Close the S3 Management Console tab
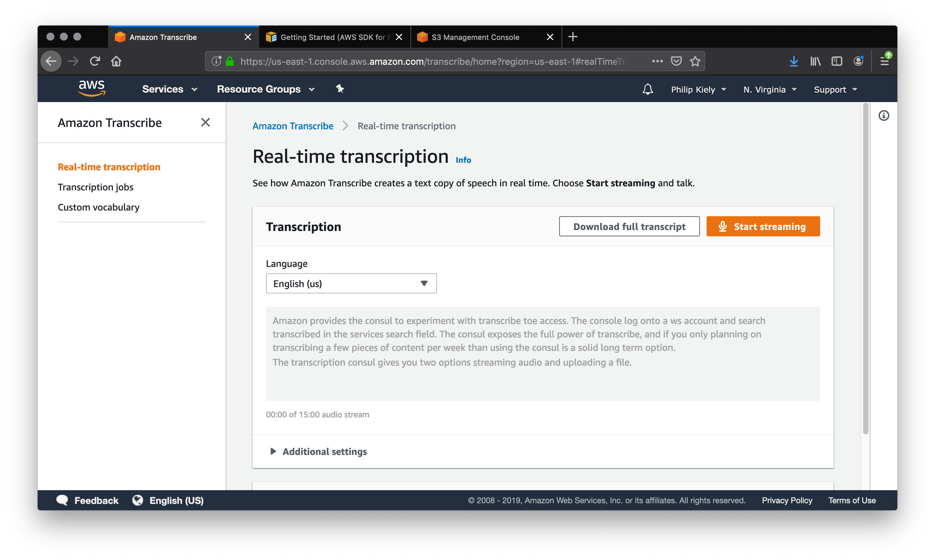 pyautogui.click(x=549, y=37)
